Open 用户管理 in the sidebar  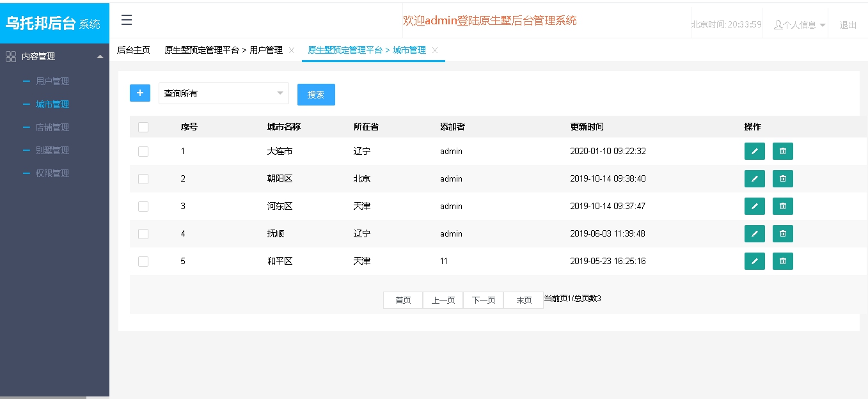tap(52, 81)
